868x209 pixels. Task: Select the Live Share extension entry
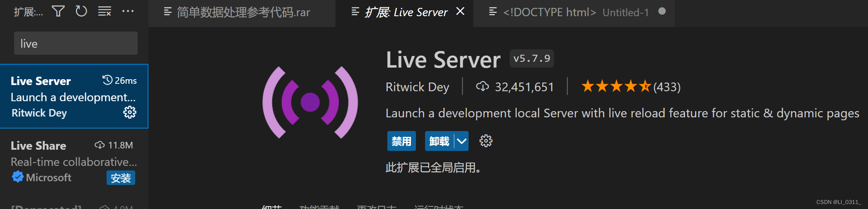coord(74,161)
